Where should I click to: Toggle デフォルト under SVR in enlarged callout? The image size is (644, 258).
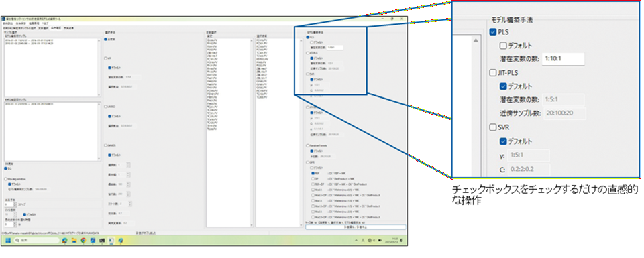(502, 141)
